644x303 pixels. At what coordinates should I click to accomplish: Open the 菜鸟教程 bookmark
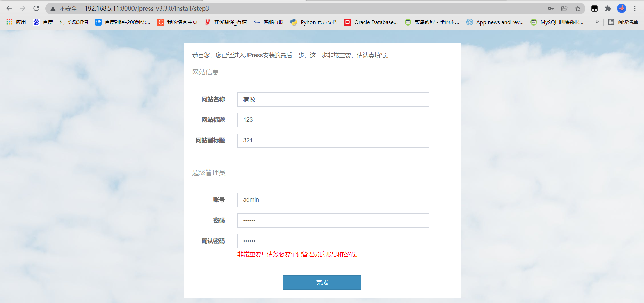pos(432,22)
